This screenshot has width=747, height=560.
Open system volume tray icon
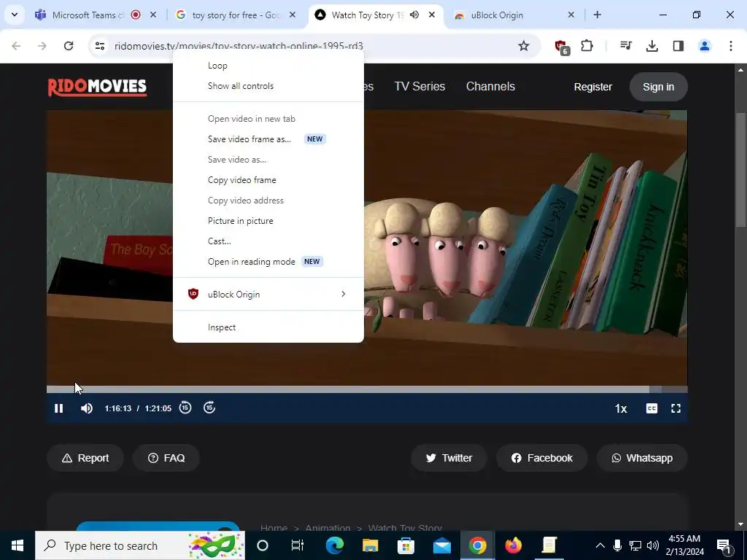(653, 545)
